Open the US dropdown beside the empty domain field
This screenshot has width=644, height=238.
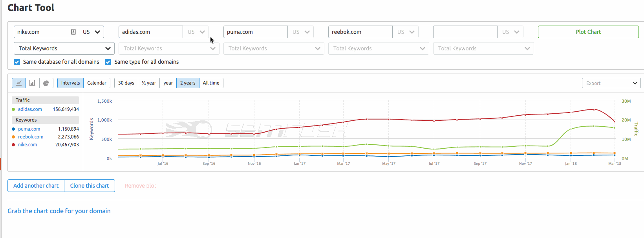(510, 32)
